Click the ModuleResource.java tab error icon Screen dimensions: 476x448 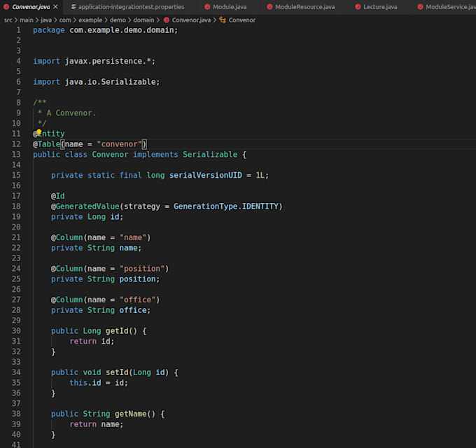pyautogui.click(x=269, y=7)
